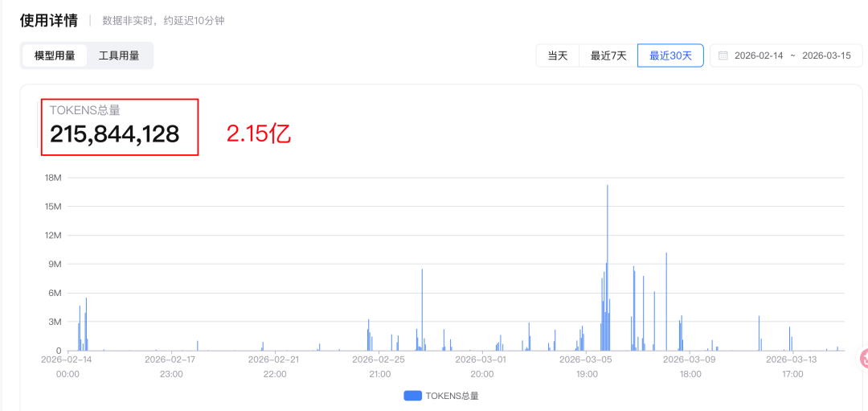Click the 2026-03-13 x-axis date label
Viewport: 868px width, 411px height.
792,359
